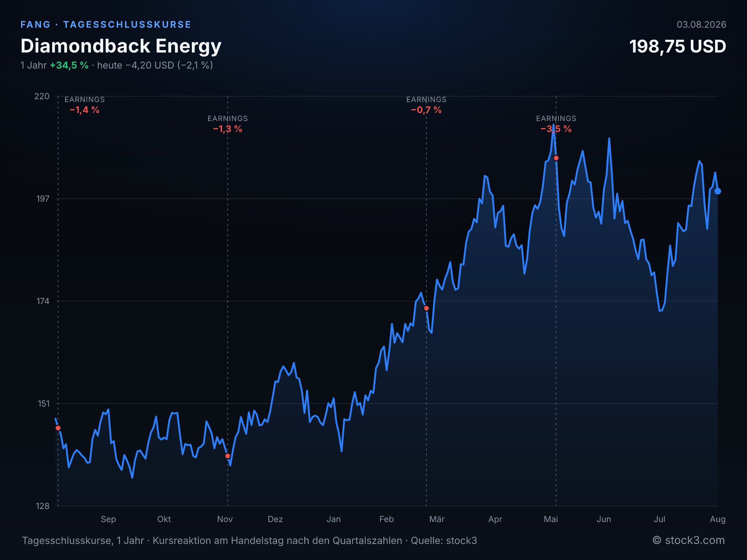Click the Aug x-axis label
Viewport: 747px width, 560px height.
coord(718,519)
